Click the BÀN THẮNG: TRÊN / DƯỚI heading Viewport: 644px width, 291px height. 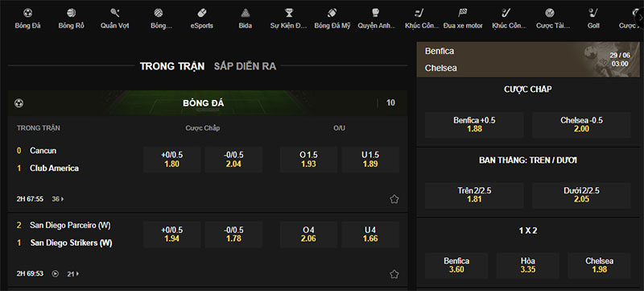(x=528, y=160)
